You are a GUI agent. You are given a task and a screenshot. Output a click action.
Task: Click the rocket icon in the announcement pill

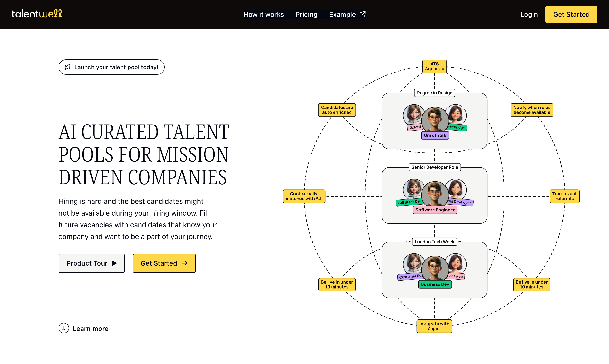click(x=67, y=67)
